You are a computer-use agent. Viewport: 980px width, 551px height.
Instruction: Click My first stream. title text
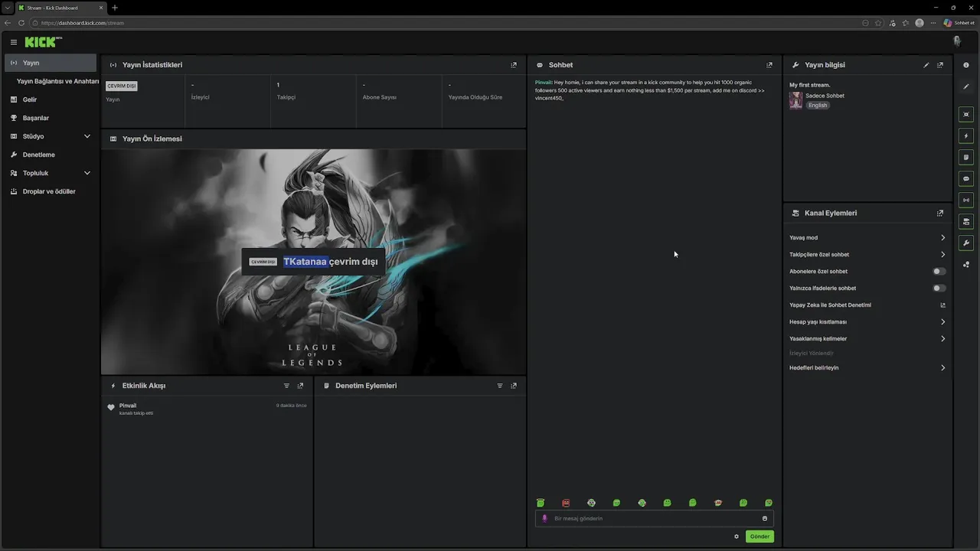[809, 85]
